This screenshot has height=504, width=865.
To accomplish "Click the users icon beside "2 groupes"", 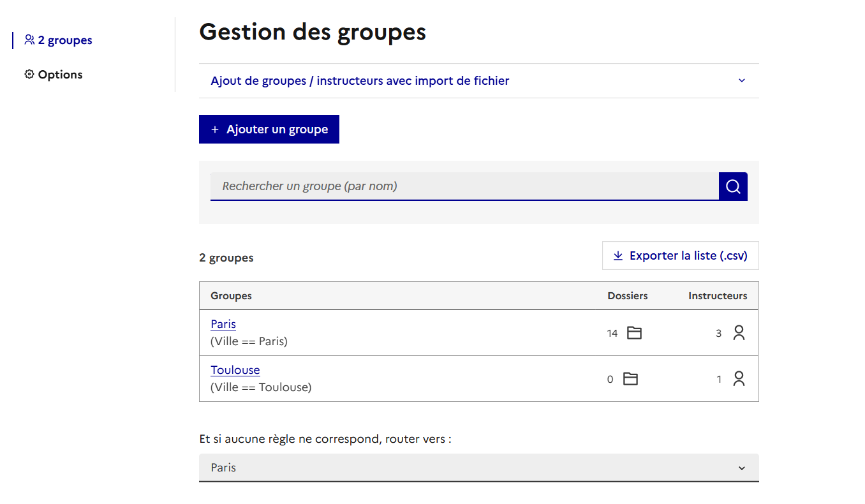I will pos(29,40).
